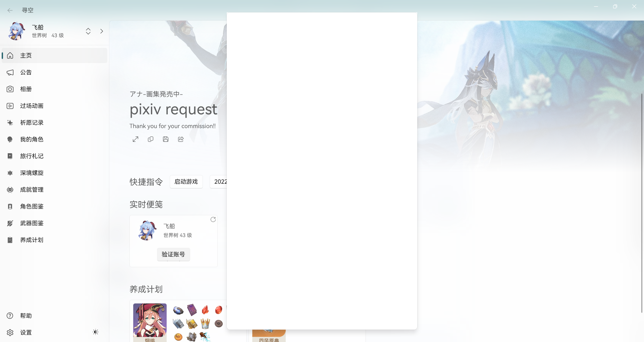This screenshot has width=644, height=342.
Task: Open the 相册 album section
Action: pyautogui.click(x=26, y=89)
